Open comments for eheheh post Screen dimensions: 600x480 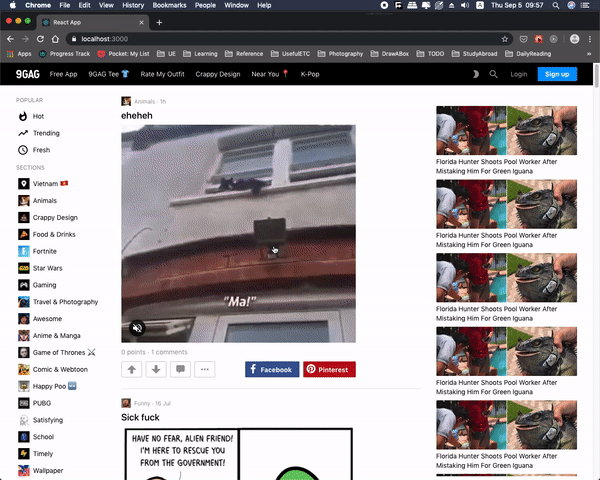click(180, 369)
